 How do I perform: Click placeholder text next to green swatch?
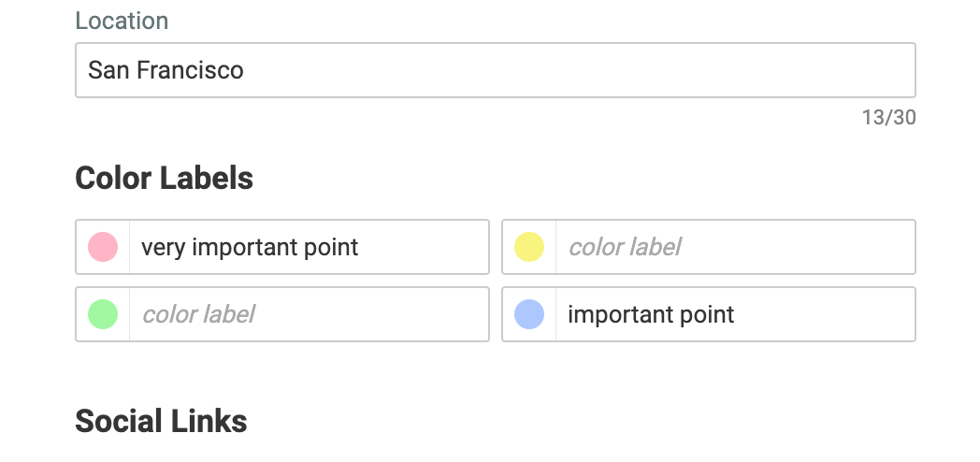click(x=198, y=314)
